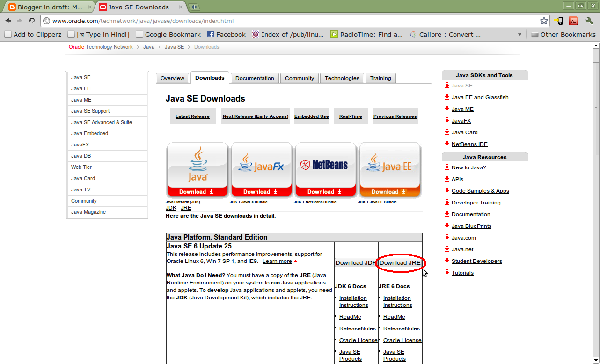Click the Java Platform (JDK) Download badge
Image resolution: width=600 pixels, height=364 pixels.
coord(197,191)
